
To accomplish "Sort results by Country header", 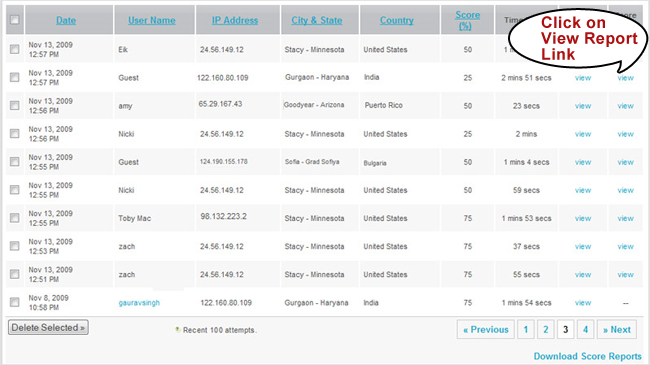I will pos(397,20).
